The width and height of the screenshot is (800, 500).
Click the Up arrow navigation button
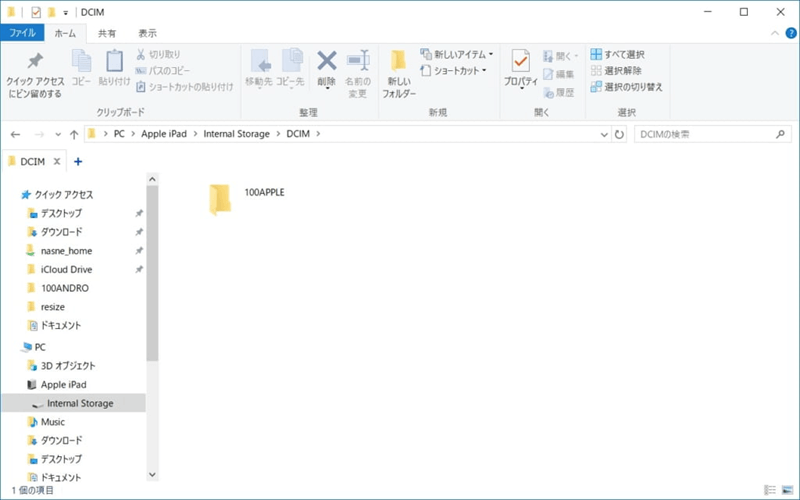coord(74,134)
